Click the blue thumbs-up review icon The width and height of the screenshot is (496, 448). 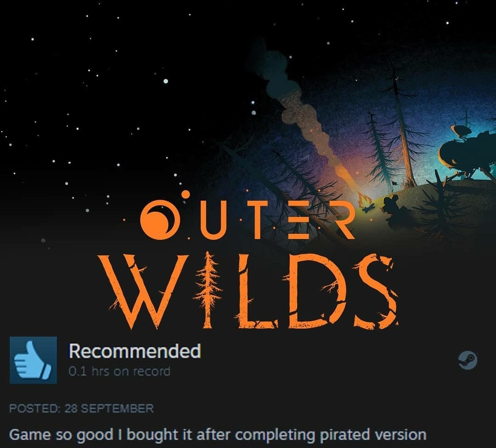(x=33, y=360)
